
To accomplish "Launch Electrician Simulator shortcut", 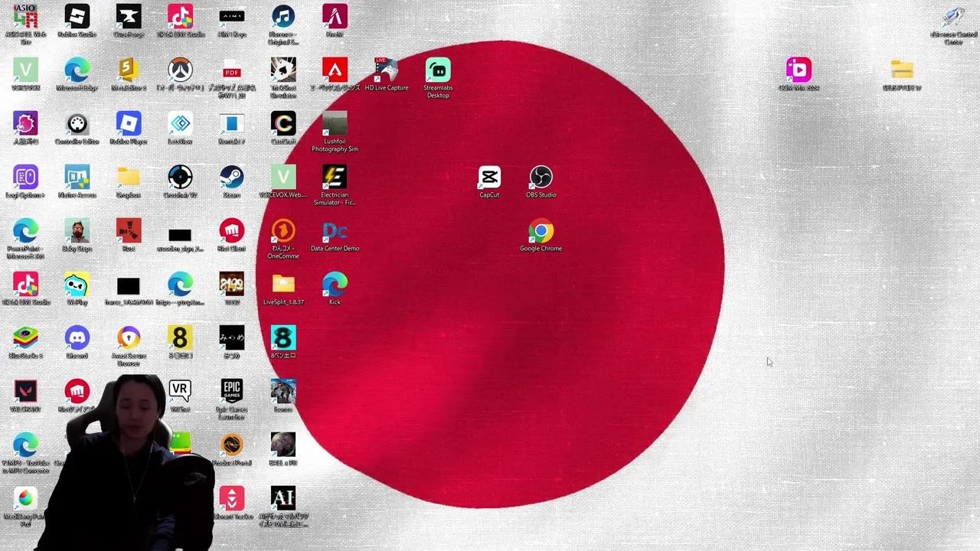I will pyautogui.click(x=335, y=178).
